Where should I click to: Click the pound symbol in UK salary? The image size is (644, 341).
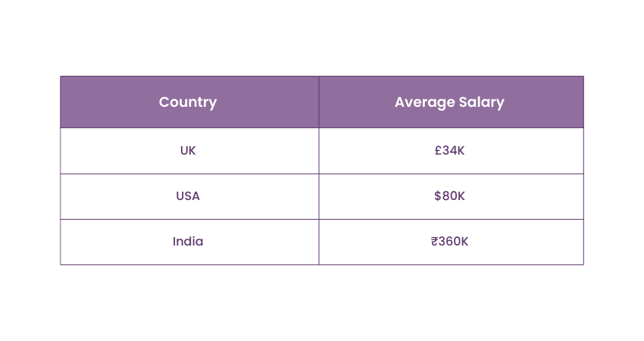pyautogui.click(x=438, y=151)
